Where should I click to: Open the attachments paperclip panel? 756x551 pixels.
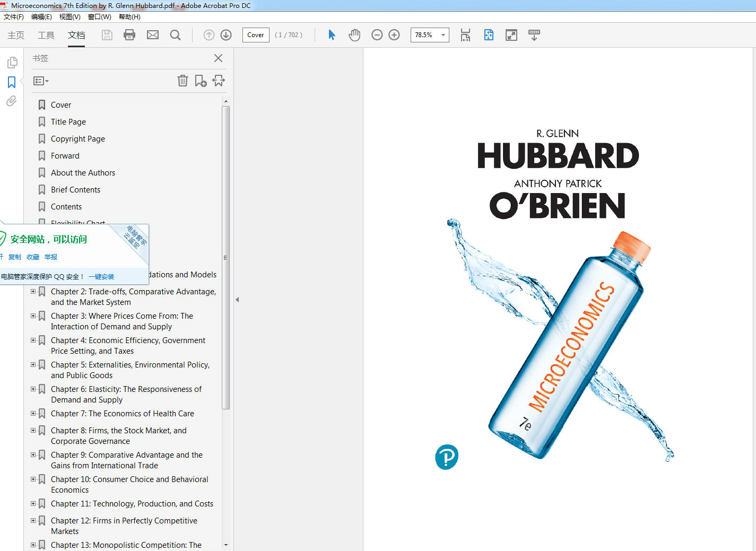click(12, 101)
